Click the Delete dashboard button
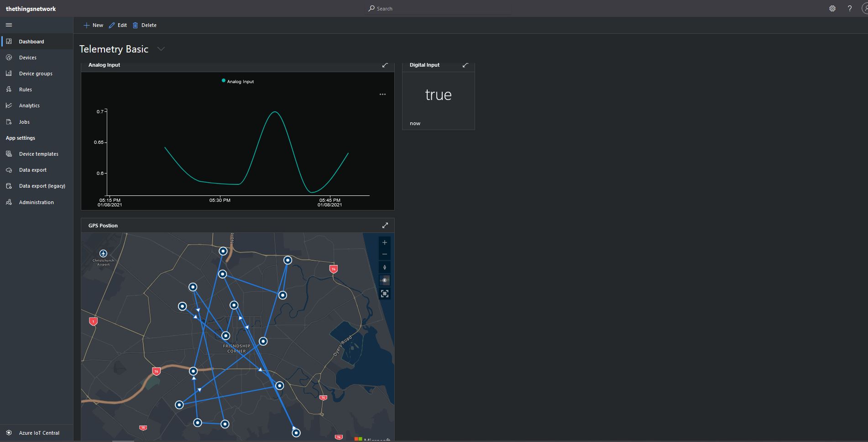 pos(145,25)
